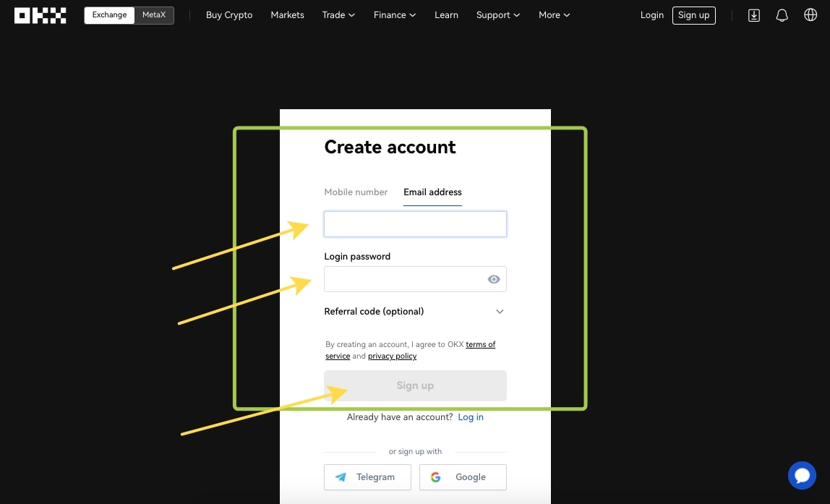
Task: Select the Mobile number tab
Action: coord(356,192)
